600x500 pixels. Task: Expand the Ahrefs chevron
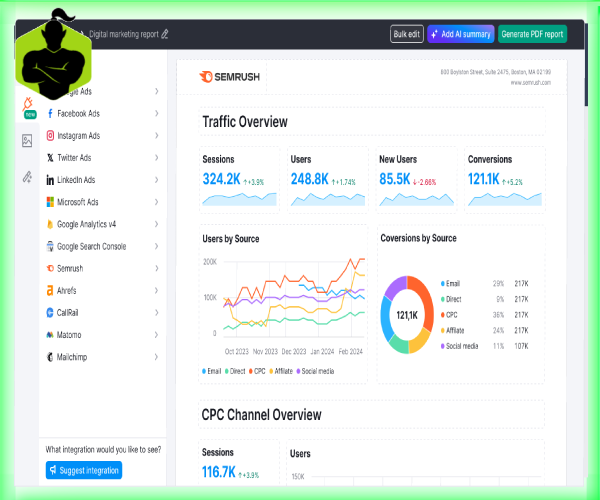click(x=157, y=291)
